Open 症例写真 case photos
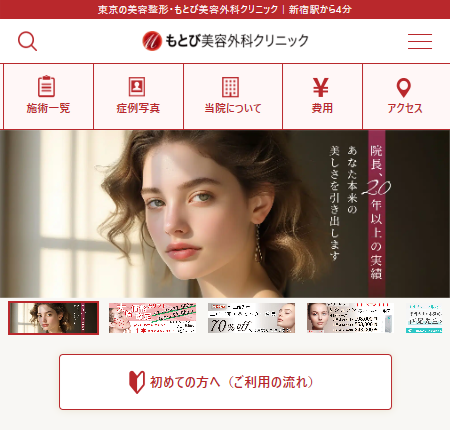This screenshot has width=450, height=430. coord(138,96)
